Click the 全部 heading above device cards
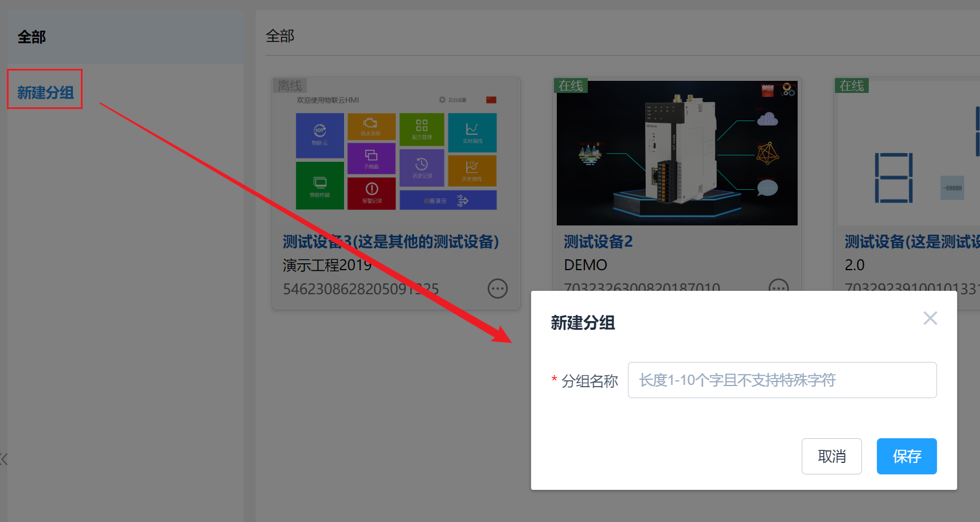The image size is (980, 522). point(280,36)
